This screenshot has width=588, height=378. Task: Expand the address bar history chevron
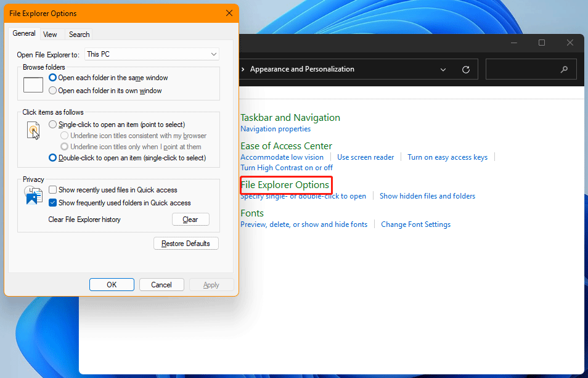coord(443,69)
